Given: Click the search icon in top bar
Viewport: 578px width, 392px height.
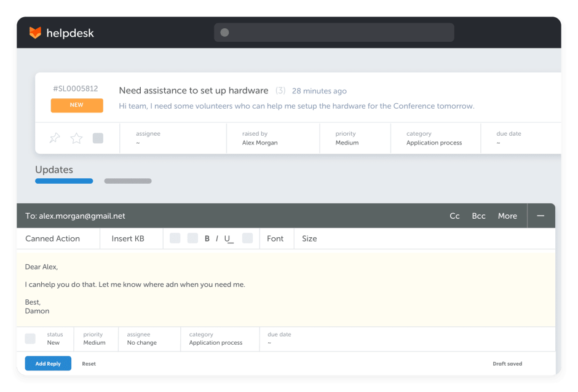Looking at the screenshot, I should click(224, 33).
